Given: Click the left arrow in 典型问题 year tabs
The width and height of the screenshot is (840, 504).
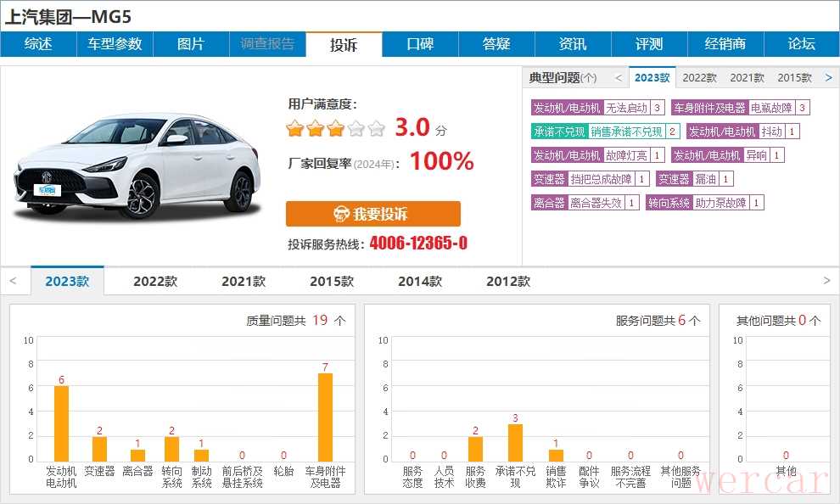Looking at the screenshot, I should point(619,78).
